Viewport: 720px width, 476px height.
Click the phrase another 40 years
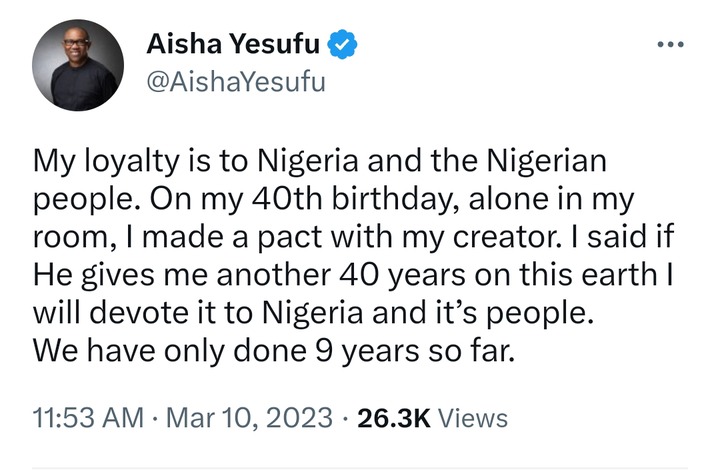point(341,275)
